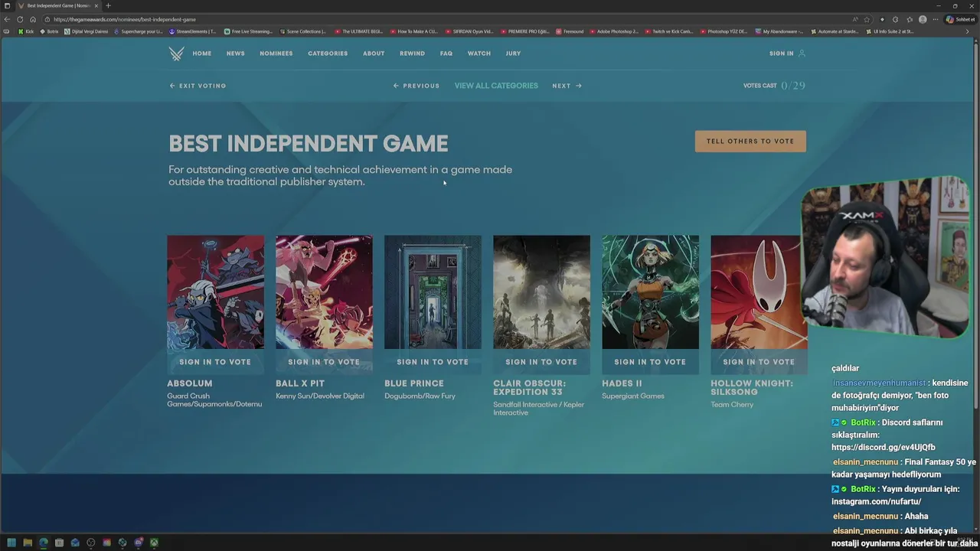The image size is (980, 551).
Task: Open the WATCH nav item
Action: pos(479,54)
